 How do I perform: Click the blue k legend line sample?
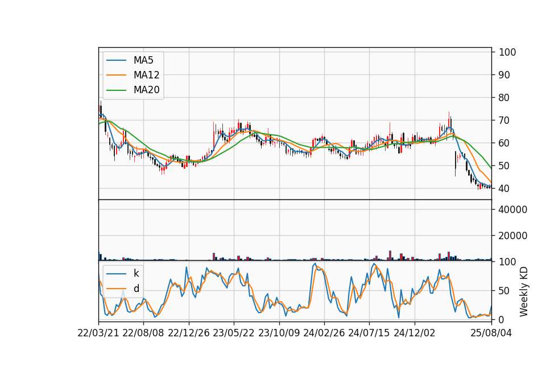[x=116, y=274]
